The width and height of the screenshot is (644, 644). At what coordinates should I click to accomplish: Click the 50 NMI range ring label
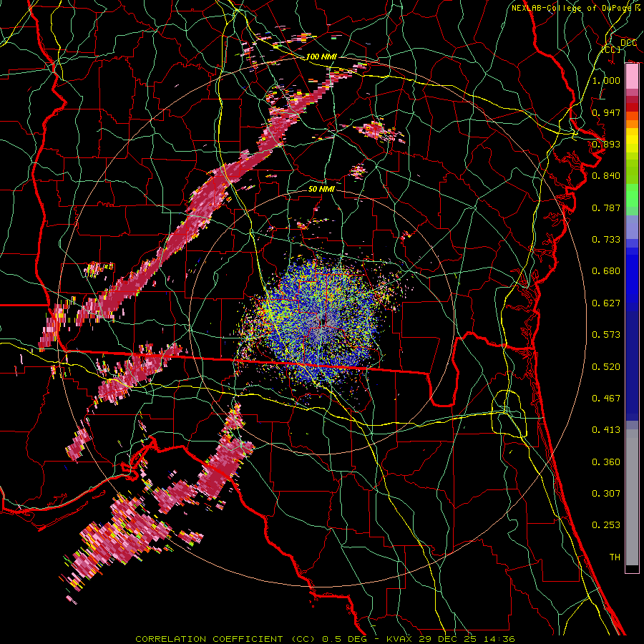[x=321, y=189]
